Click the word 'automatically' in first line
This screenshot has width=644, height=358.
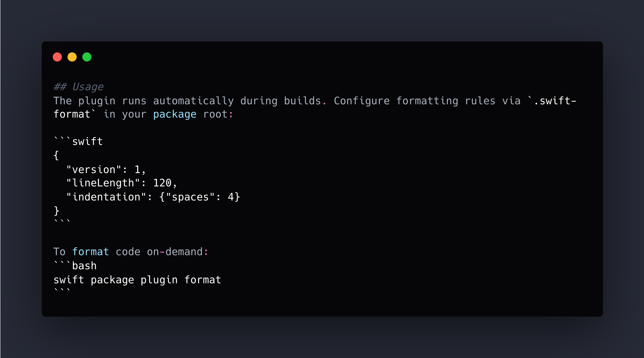tap(193, 101)
